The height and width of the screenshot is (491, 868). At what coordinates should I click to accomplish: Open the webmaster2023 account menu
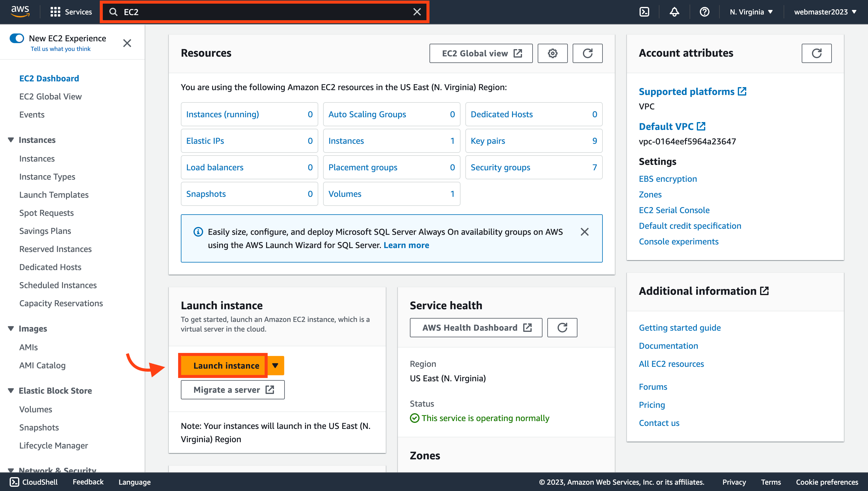coord(825,12)
